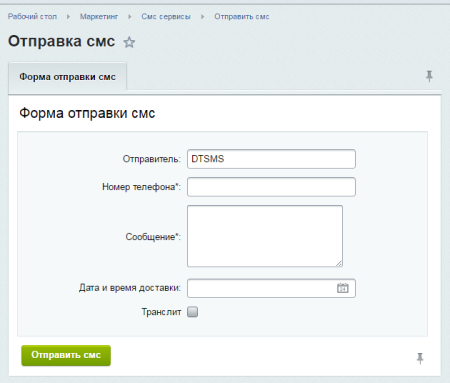The image size is (450, 383).
Task: Click the Отправить смс breadcrumb link
Action: pos(242,16)
